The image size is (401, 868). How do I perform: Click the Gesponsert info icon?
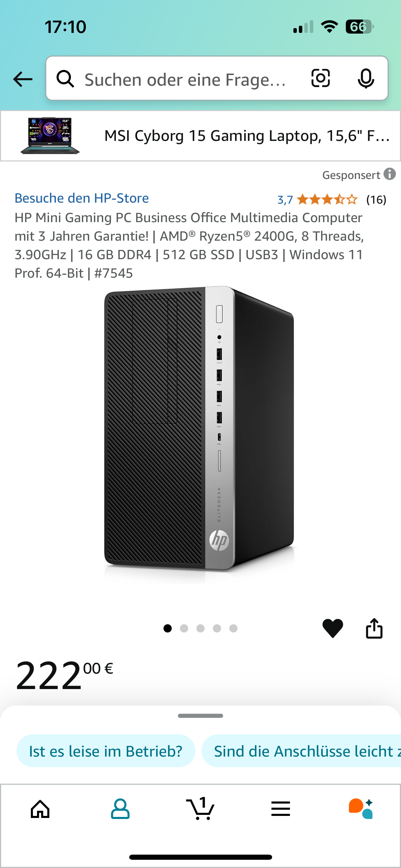pos(390,174)
